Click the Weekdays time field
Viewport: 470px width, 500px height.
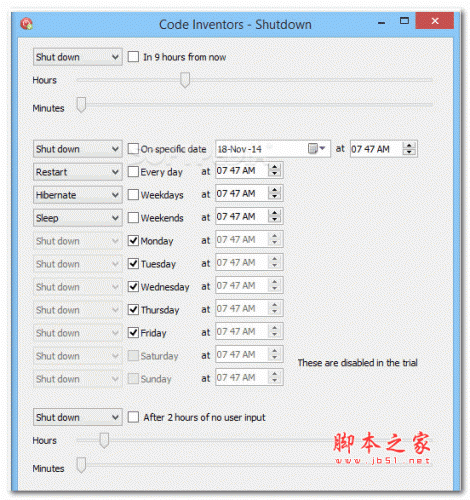coord(249,193)
